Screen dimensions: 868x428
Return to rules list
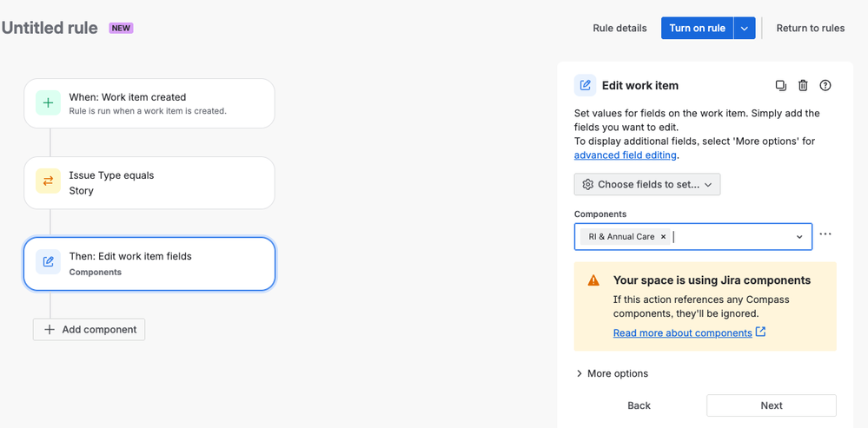[810, 28]
